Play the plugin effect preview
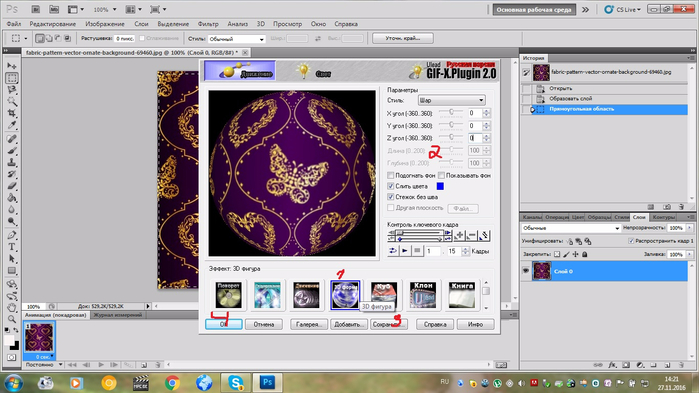 pos(405,251)
